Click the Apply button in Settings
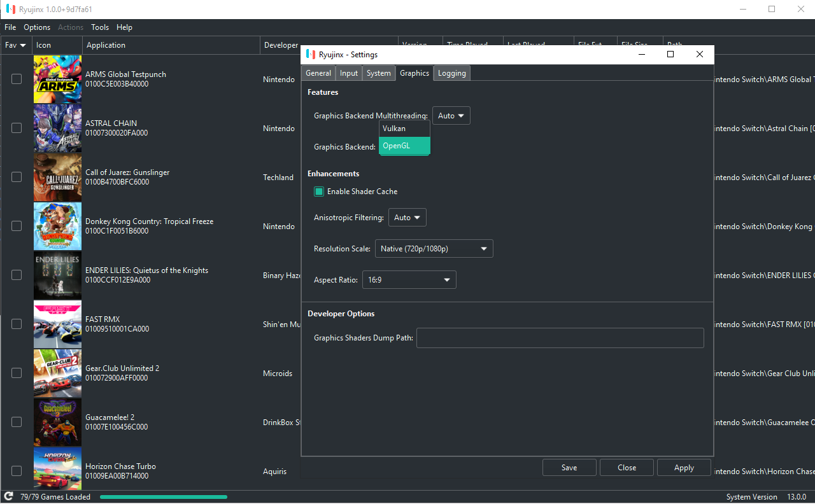This screenshot has height=504, width=815. 684,468
